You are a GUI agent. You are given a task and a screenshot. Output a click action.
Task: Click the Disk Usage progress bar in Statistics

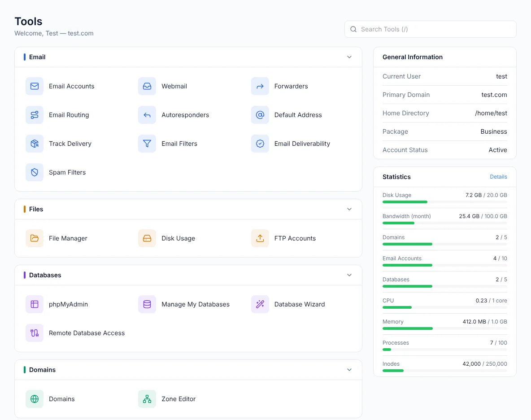click(x=444, y=202)
